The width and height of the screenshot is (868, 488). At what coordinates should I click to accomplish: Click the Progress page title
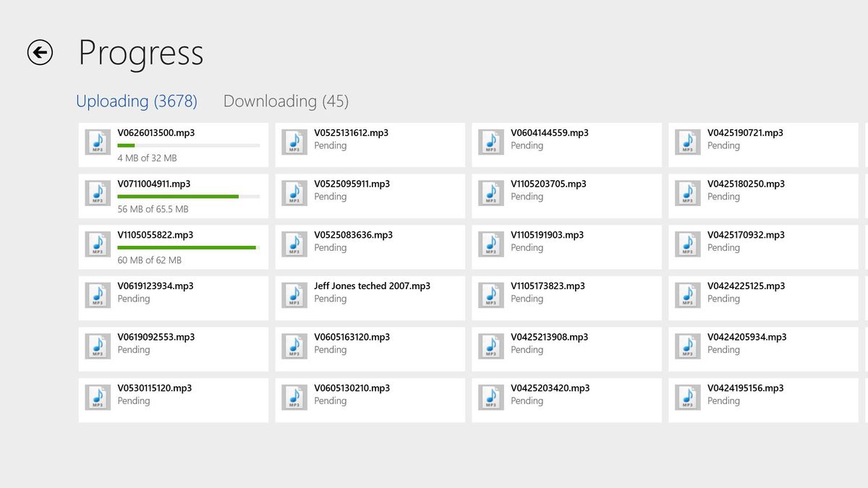pyautogui.click(x=141, y=52)
